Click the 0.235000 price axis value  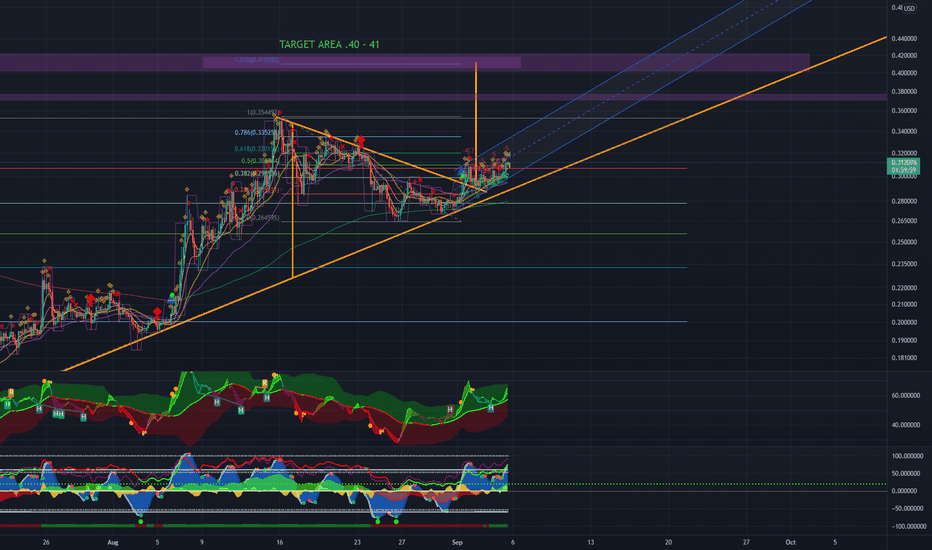pos(904,264)
